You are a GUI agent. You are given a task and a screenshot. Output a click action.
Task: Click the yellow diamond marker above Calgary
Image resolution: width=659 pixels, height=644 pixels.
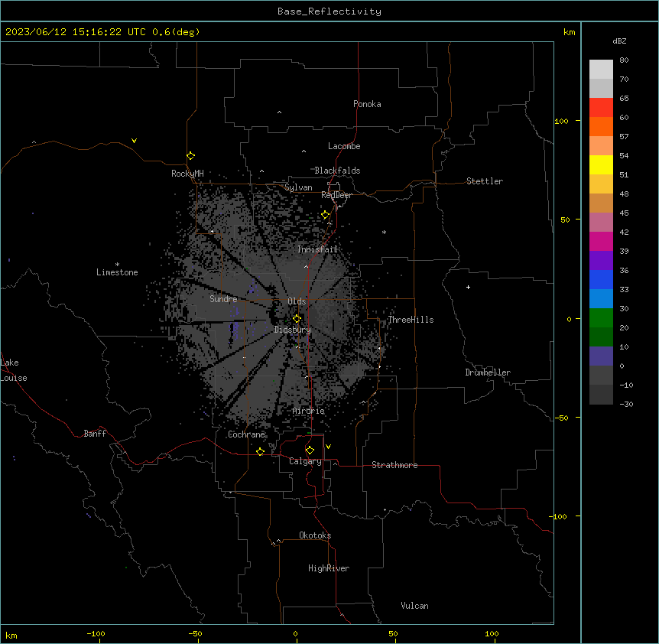310,450
